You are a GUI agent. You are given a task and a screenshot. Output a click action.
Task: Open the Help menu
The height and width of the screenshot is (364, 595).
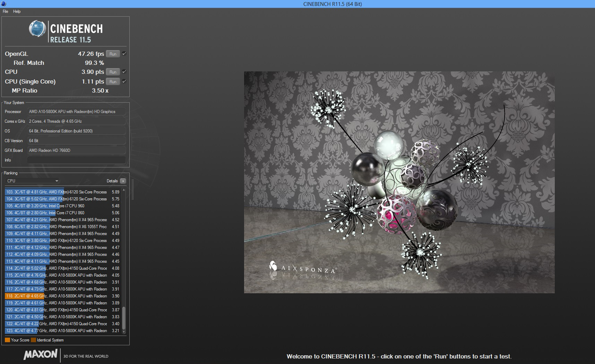[17, 11]
